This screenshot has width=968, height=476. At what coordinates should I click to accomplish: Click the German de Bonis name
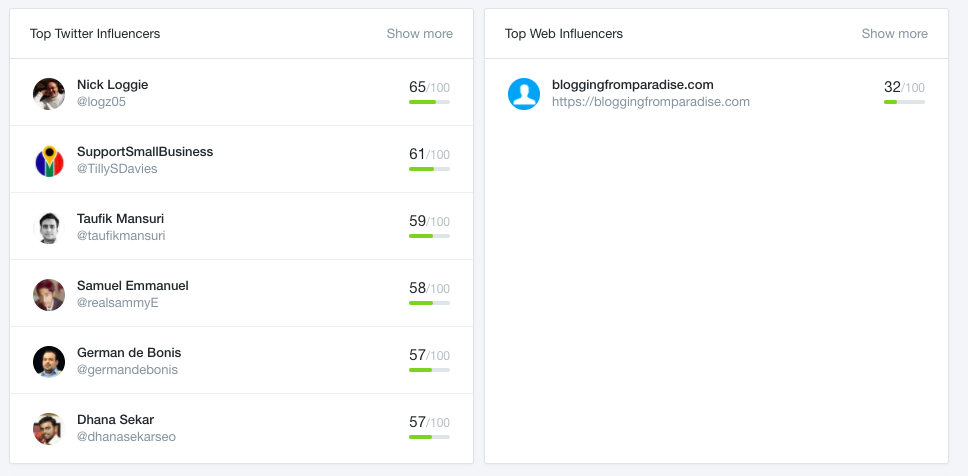[x=129, y=353]
